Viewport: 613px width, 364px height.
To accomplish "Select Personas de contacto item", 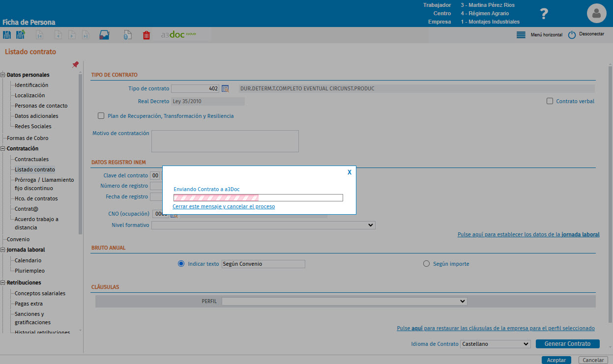I will 41,106.
